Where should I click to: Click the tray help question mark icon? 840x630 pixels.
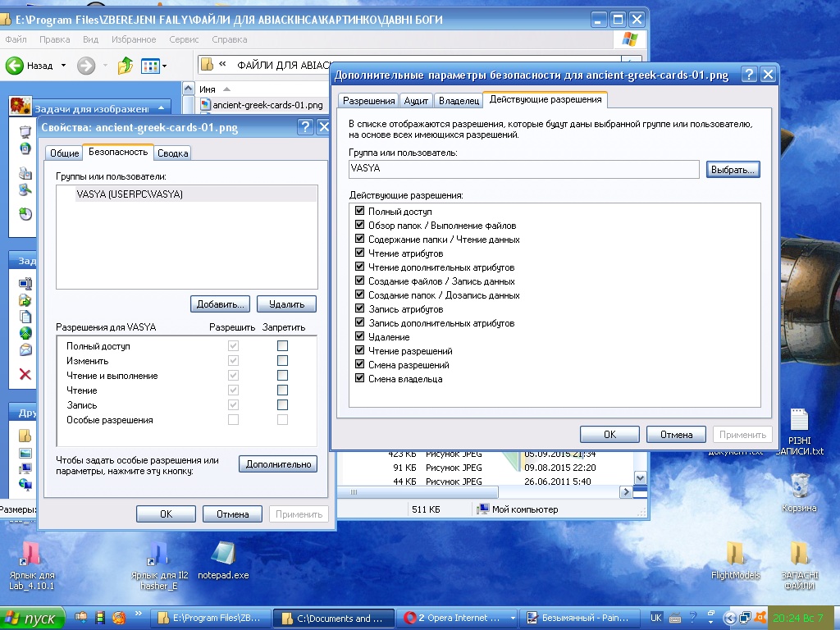(692, 618)
